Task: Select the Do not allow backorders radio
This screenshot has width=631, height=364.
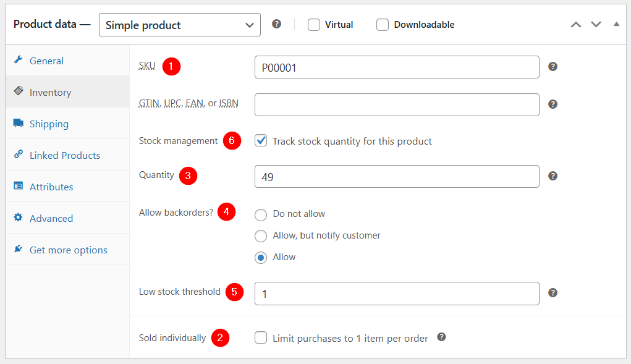Action: click(261, 215)
